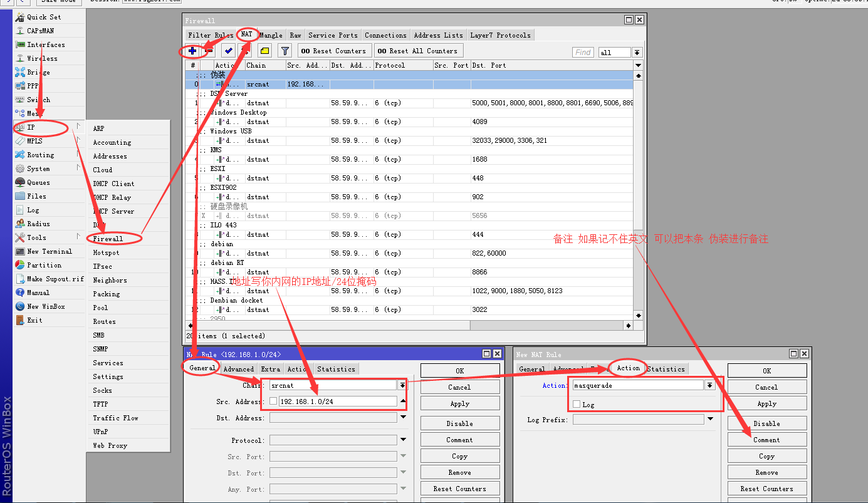Open the Tools sidebar menu

tap(36, 237)
